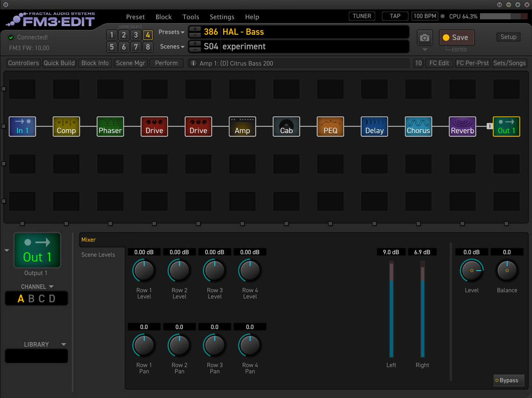Viewport: 532px width, 398px height.
Task: Select the Delay block
Action: tap(374, 126)
